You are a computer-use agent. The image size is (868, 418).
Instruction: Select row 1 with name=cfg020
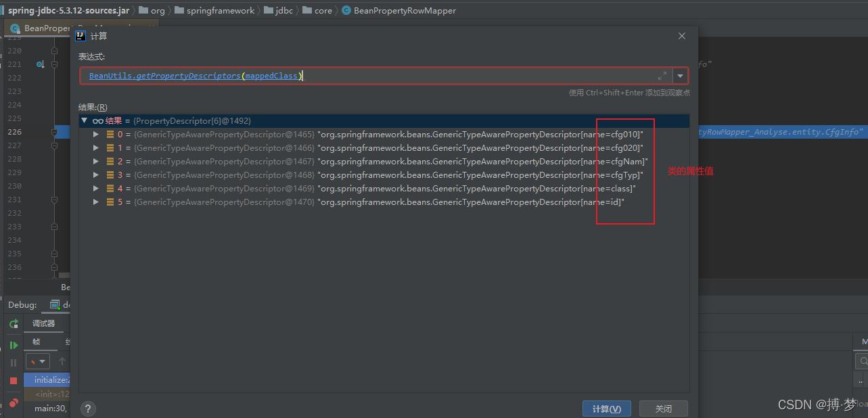(x=384, y=148)
